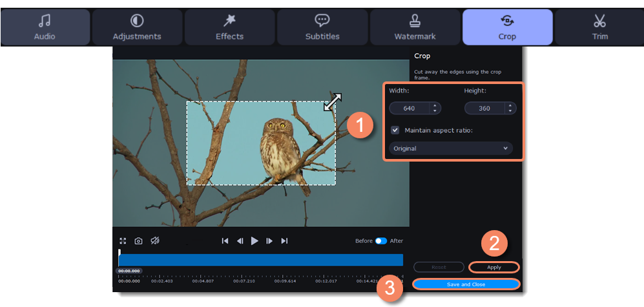The width and height of the screenshot is (644, 307).
Task: Play the video preview
Action: [x=254, y=241]
